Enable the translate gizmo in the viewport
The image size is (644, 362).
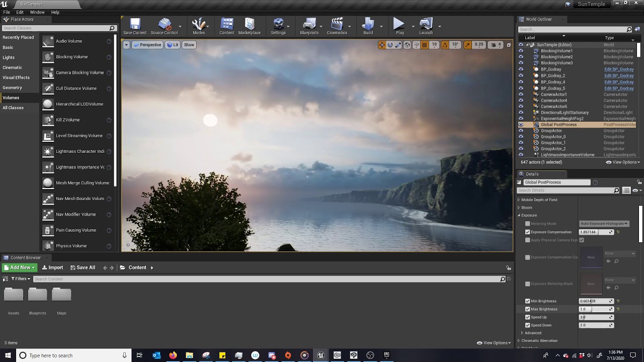[x=382, y=45]
